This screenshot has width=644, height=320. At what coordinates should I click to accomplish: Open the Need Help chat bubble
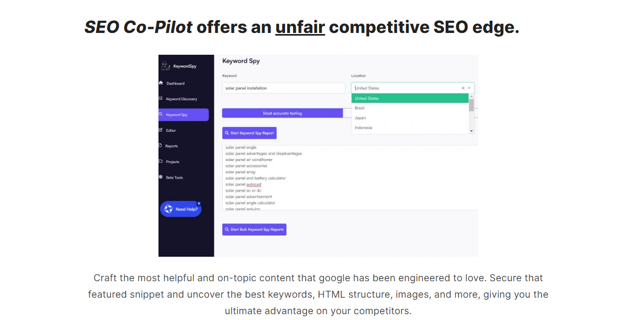(181, 209)
